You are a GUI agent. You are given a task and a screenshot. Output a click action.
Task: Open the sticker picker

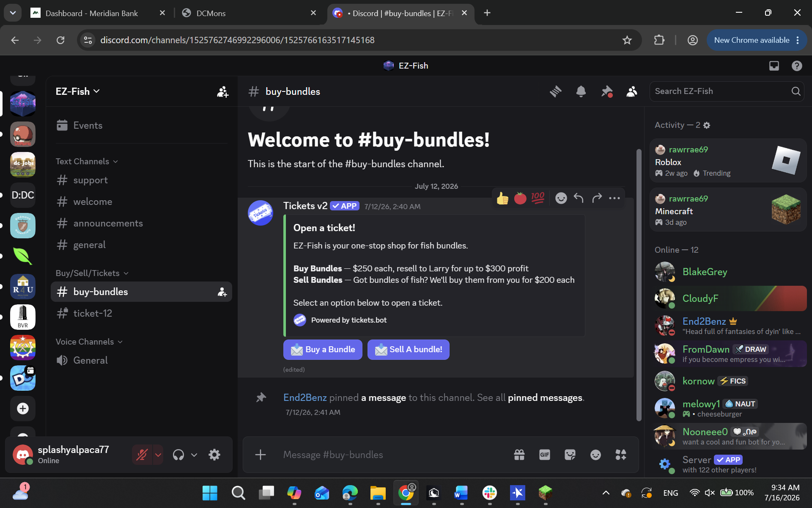click(x=570, y=455)
